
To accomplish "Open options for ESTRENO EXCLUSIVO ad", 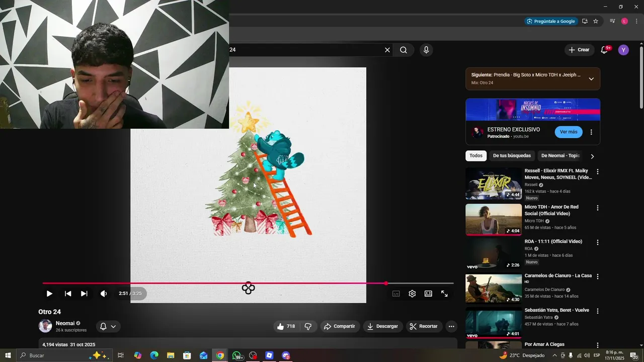I will pos(591,132).
